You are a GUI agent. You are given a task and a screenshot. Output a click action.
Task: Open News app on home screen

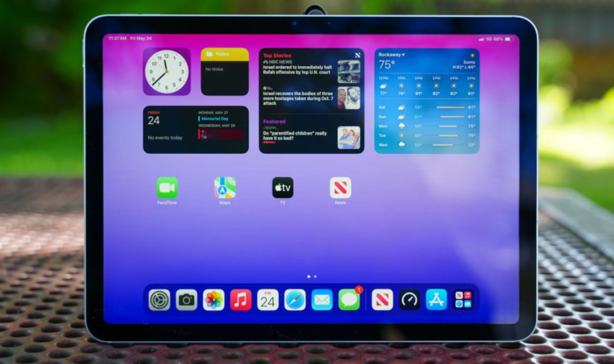(x=340, y=188)
